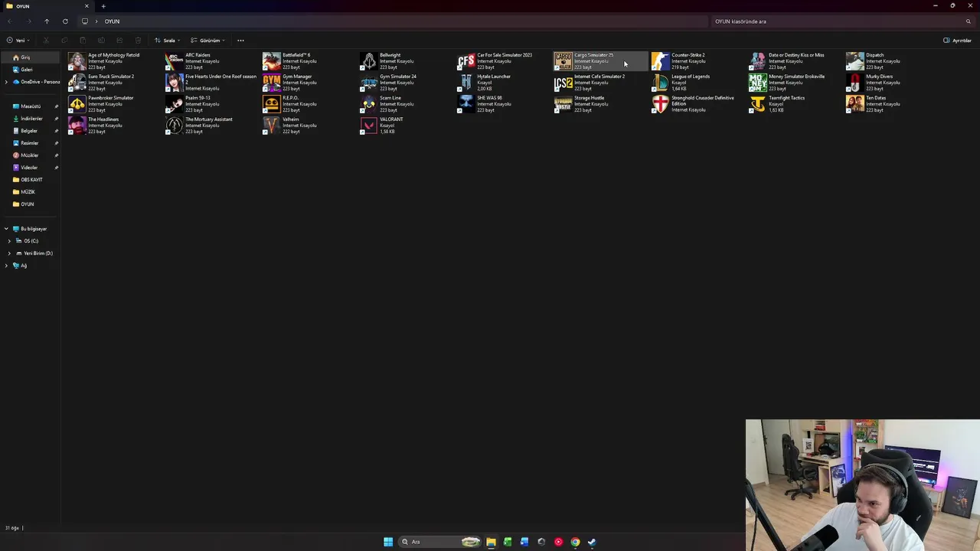Open the Yeni (New) dropdown
Image resolution: width=980 pixels, height=551 pixels.
pyautogui.click(x=18, y=41)
